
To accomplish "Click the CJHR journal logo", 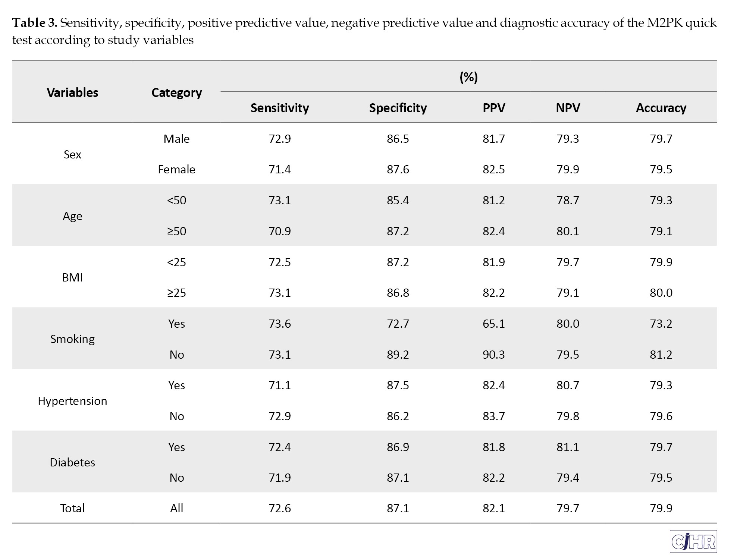I will point(693,541).
